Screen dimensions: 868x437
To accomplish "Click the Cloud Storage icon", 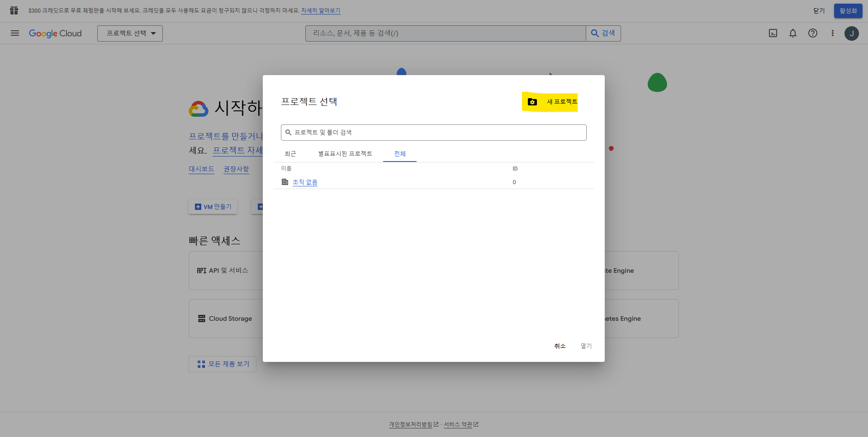I will (x=202, y=318).
